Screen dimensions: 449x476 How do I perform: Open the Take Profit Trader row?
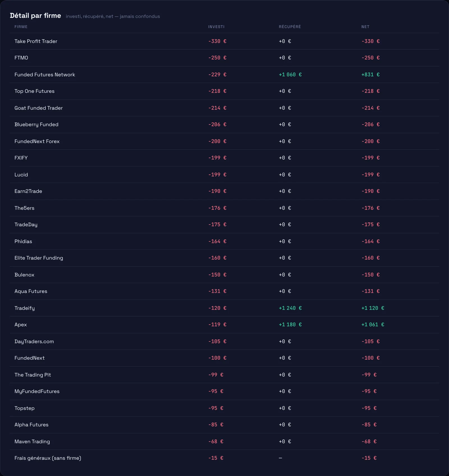pyautogui.click(x=224, y=41)
